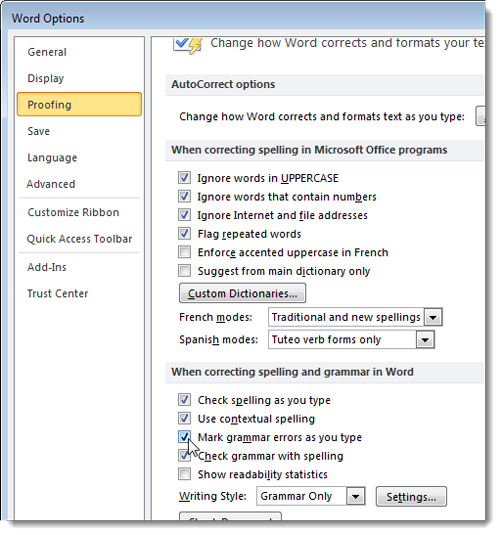Click the Custom Dictionaries button
The image size is (500, 535).
coord(242,293)
